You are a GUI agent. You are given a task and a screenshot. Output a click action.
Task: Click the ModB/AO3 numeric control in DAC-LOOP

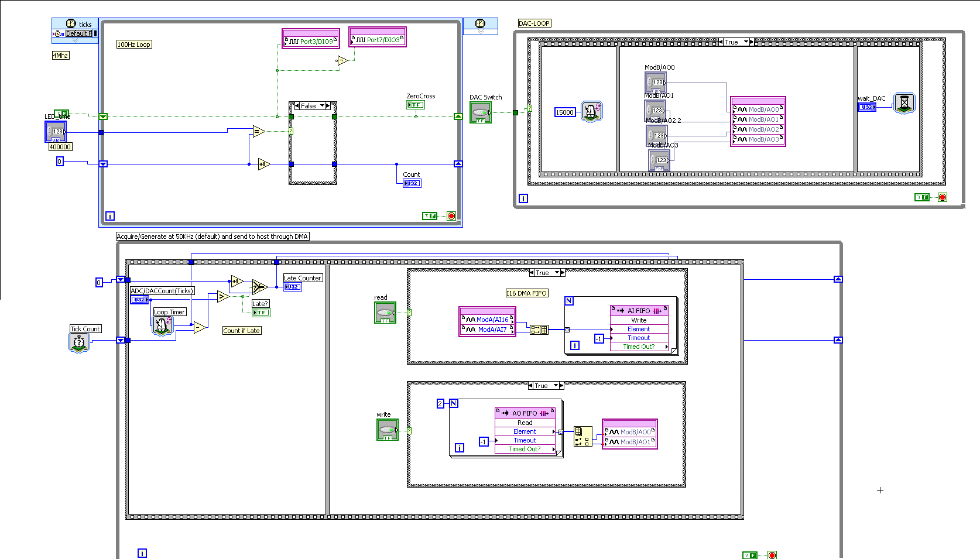click(x=659, y=160)
